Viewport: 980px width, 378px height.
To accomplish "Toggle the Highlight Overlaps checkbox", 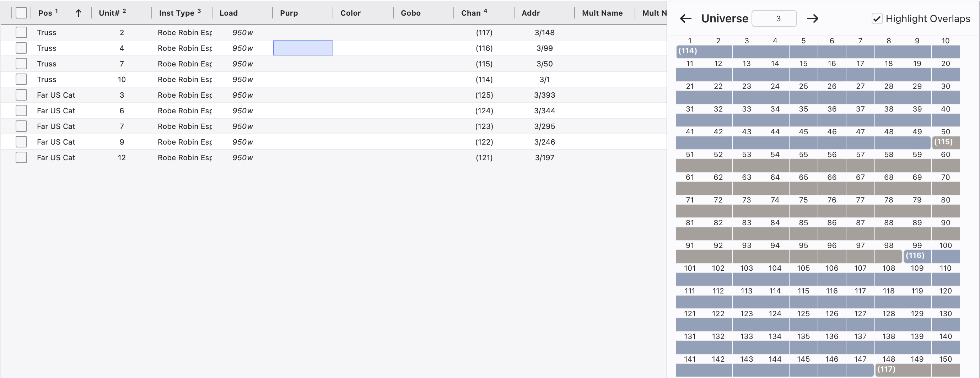I will pos(877,18).
